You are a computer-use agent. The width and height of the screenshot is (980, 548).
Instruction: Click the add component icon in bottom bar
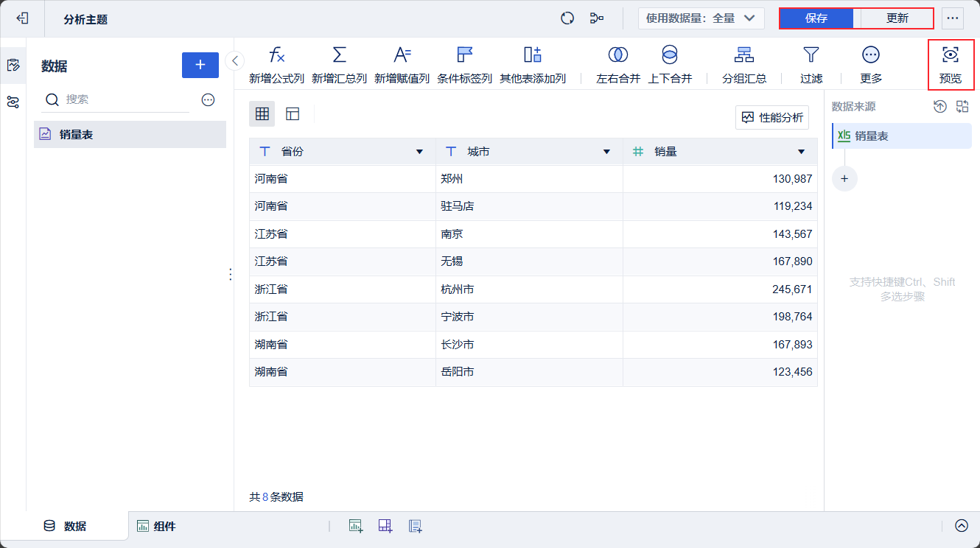pyautogui.click(x=356, y=526)
